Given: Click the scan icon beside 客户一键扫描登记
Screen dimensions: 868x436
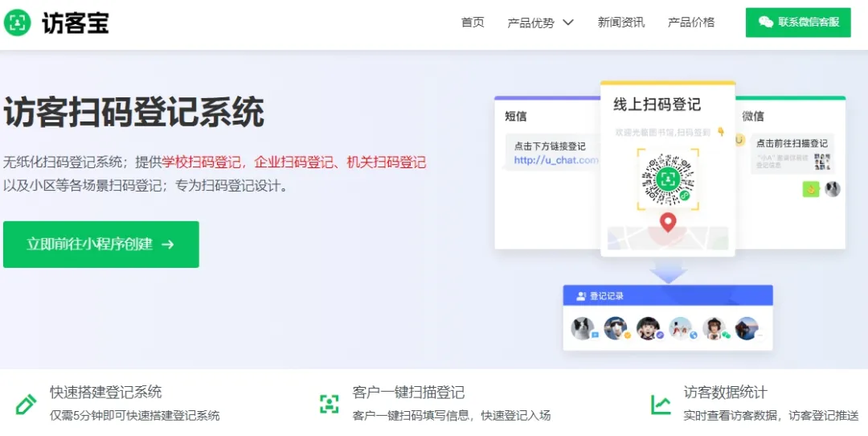Looking at the screenshot, I should point(329,404).
